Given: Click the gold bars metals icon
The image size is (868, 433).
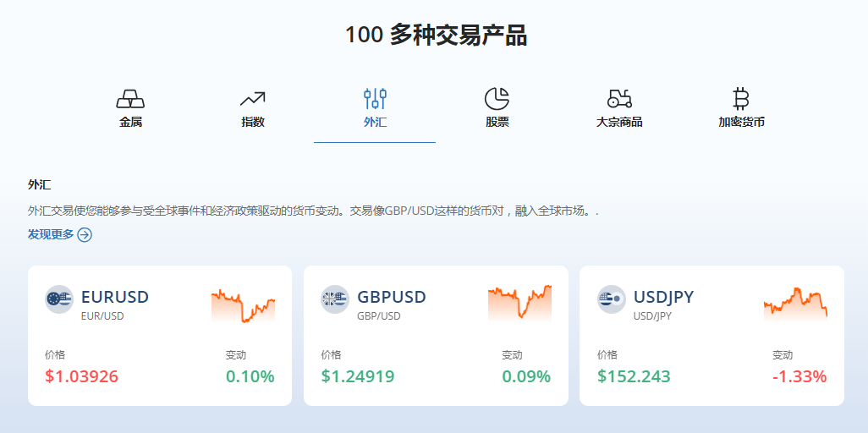Looking at the screenshot, I should [x=130, y=99].
